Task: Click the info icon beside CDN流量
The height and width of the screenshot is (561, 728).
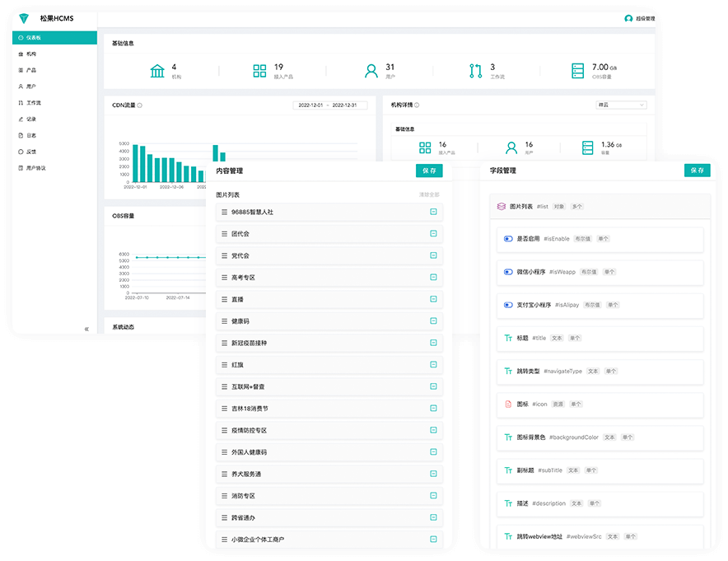Action: click(140, 105)
